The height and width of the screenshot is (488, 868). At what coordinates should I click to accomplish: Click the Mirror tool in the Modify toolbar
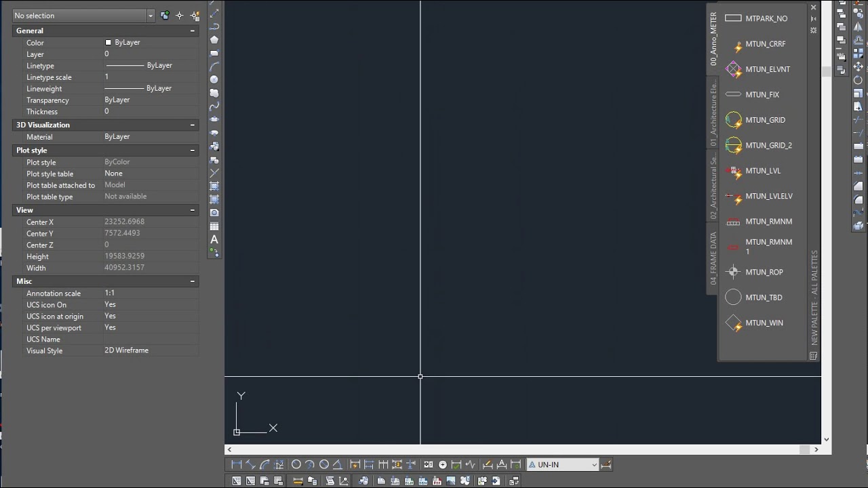click(x=859, y=26)
